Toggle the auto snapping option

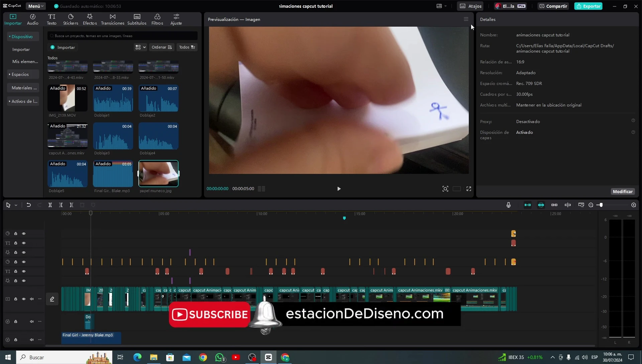pyautogui.click(x=541, y=205)
